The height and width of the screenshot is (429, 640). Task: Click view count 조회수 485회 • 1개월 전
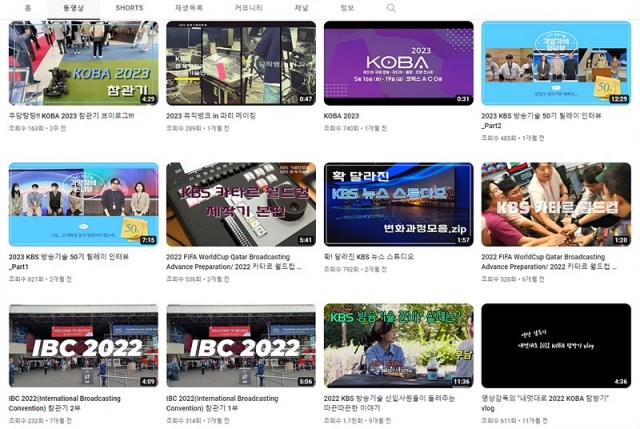pos(513,138)
